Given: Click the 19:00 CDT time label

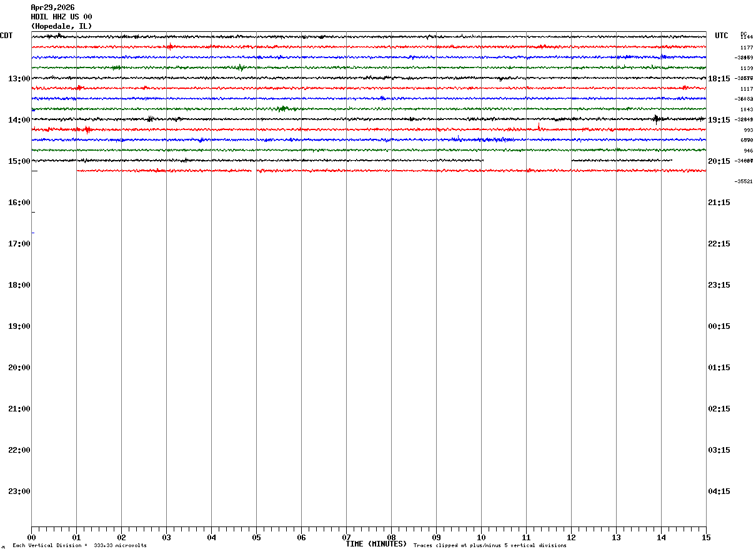Looking at the screenshot, I should 19,326.
